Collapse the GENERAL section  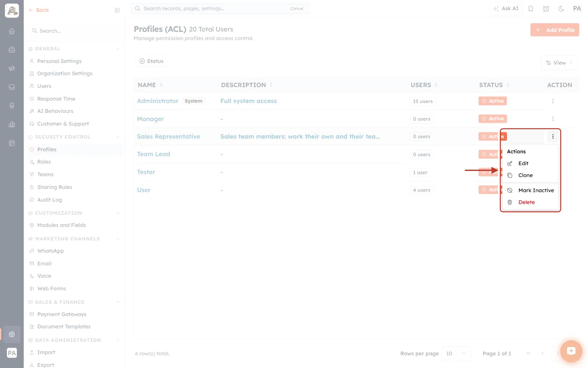(118, 49)
